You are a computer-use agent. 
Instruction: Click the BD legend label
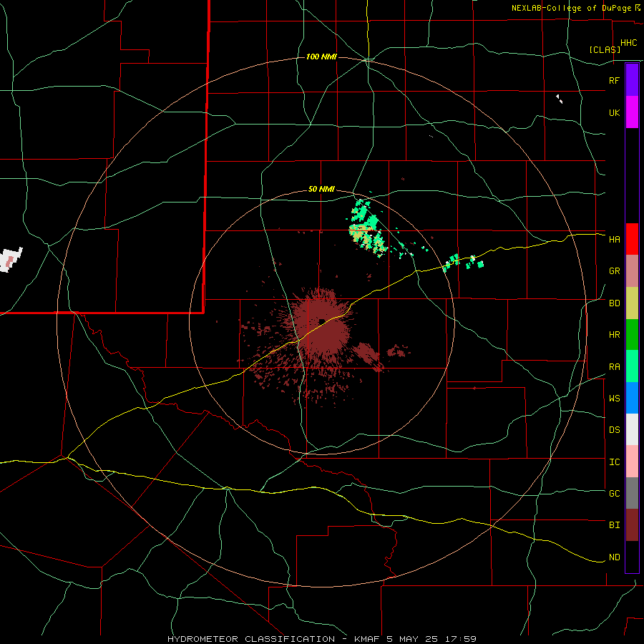(x=615, y=303)
